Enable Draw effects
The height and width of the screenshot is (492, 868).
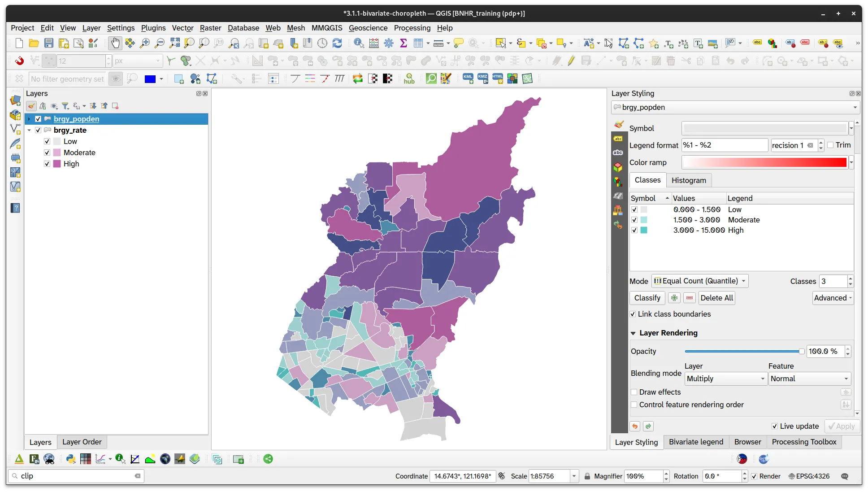click(x=634, y=392)
